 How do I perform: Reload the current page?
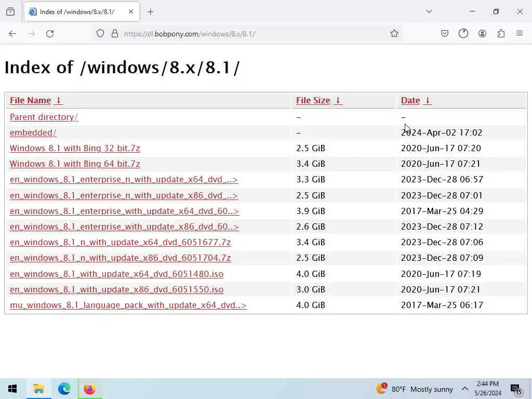(50, 34)
